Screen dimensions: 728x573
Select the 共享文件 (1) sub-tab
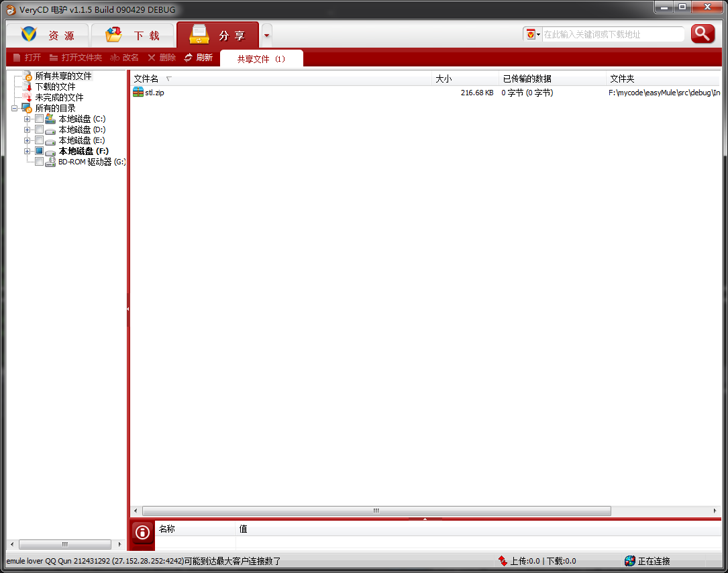click(262, 59)
